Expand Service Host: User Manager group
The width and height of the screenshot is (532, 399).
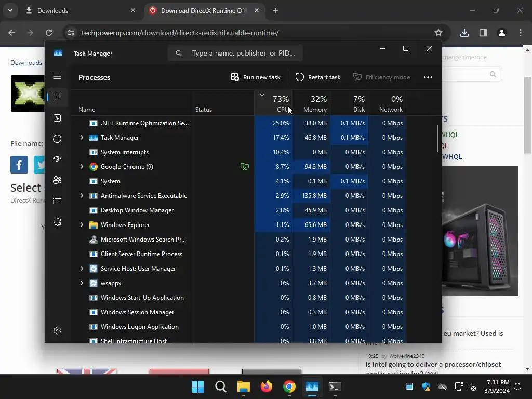82,269
